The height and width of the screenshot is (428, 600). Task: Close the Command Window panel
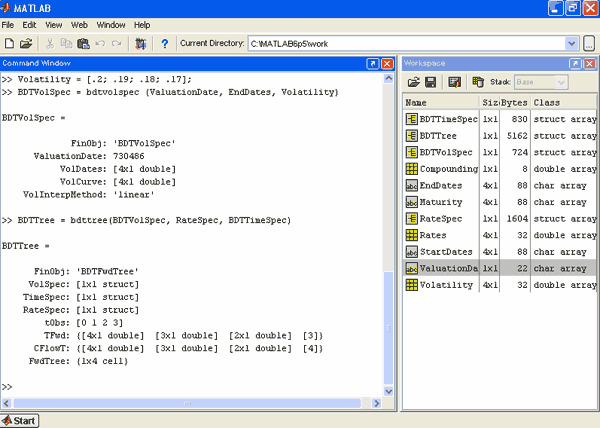tap(387, 63)
